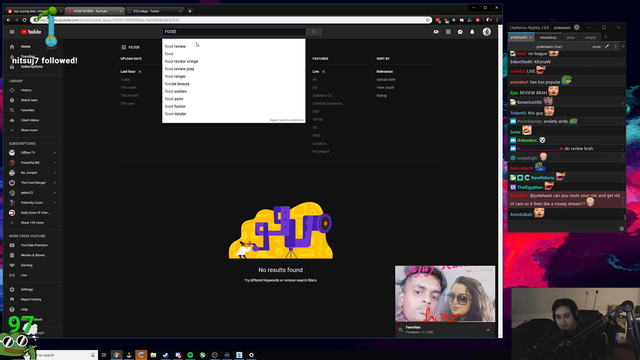
Task: Open the Spotify taskbar icon
Action: pyautogui.click(x=190, y=355)
